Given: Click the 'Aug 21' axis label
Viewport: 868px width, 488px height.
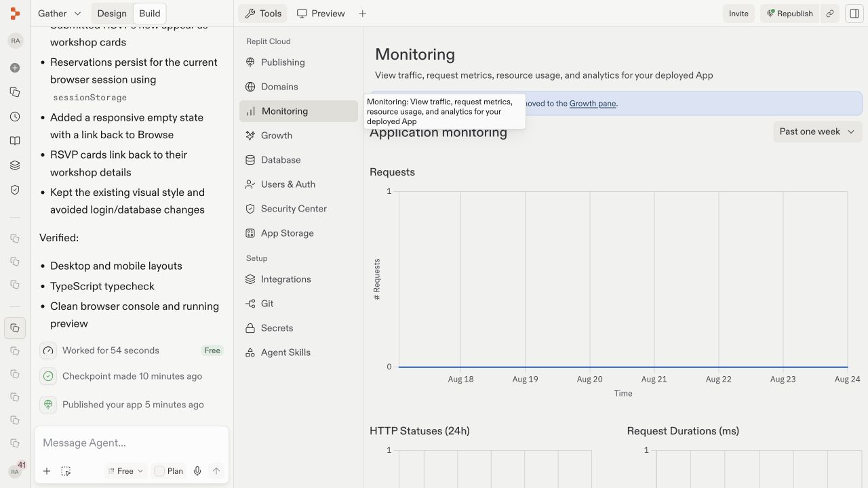Looking at the screenshot, I should point(654,380).
